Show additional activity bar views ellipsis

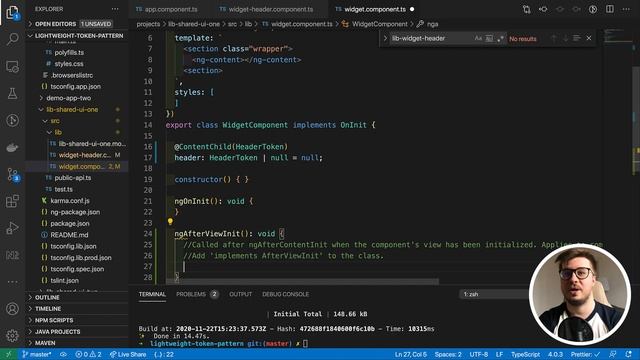point(13,282)
